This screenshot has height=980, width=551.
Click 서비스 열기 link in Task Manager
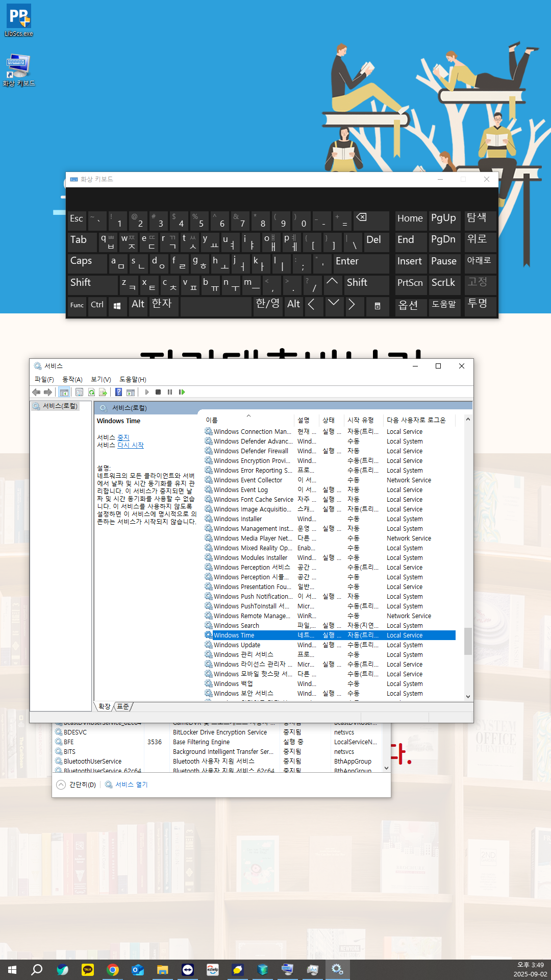(x=131, y=785)
